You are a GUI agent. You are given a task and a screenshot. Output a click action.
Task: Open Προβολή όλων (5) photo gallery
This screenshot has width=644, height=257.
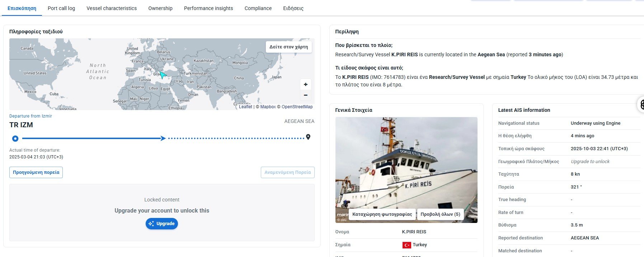click(440, 214)
